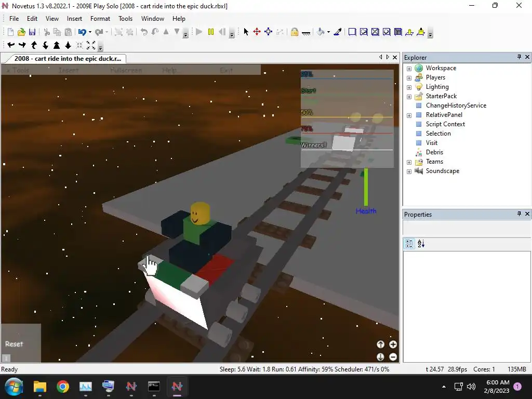Open the Format menu
The width and height of the screenshot is (532, 399).
[100, 19]
